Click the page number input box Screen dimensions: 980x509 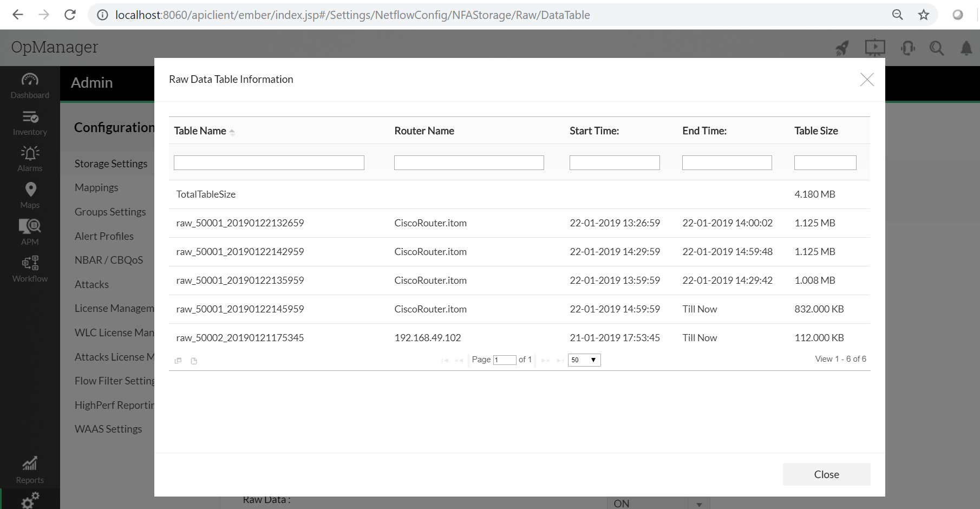click(505, 360)
